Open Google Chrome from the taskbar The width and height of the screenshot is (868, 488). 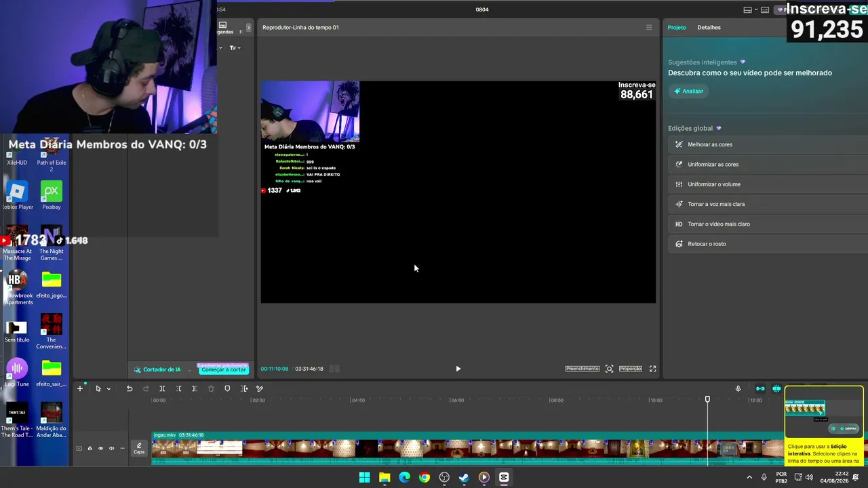click(x=425, y=477)
